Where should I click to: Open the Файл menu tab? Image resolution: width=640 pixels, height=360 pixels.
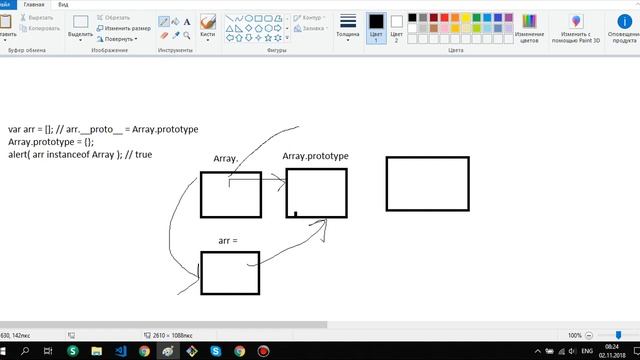coord(6,4)
